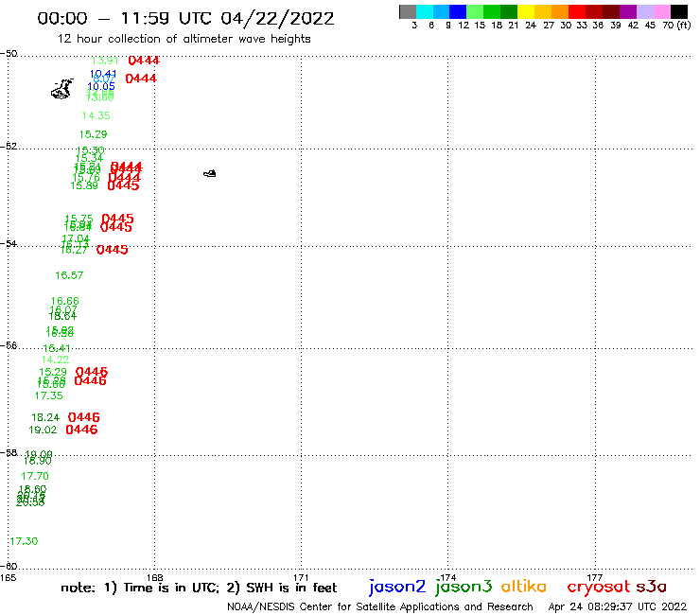Click the -54 latitude axis label
This screenshot has width=700, height=615.
(x=9, y=244)
